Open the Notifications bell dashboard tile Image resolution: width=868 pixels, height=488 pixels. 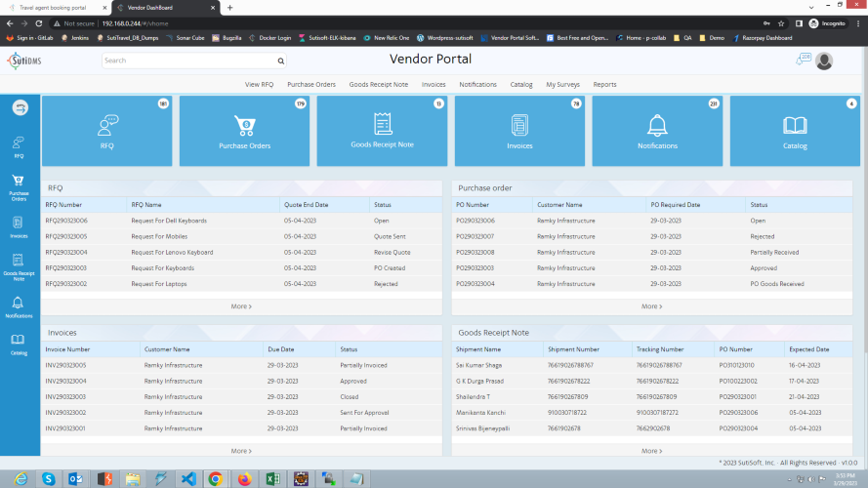coord(657,131)
